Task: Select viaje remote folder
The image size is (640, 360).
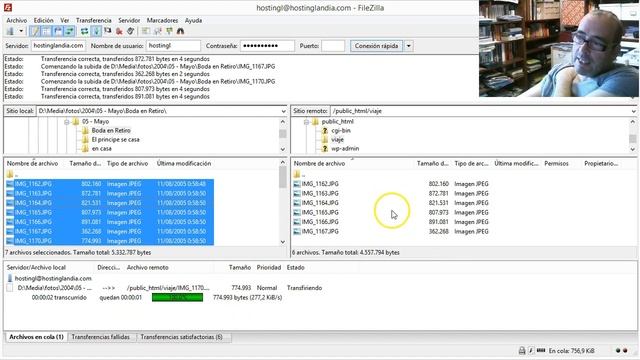Action: [337, 140]
